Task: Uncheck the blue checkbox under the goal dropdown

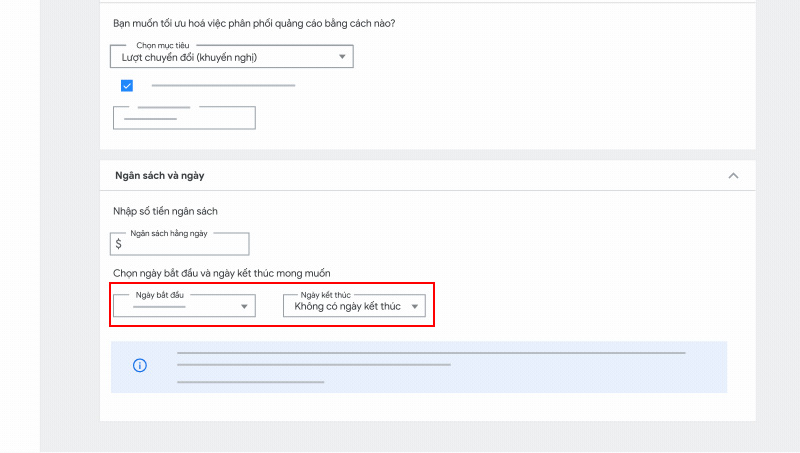Action: coord(127,86)
